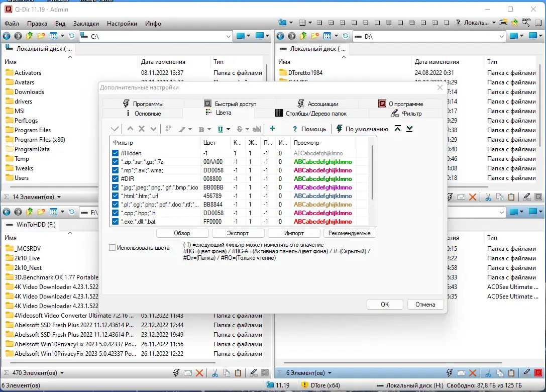Switch to the Ассоциации tab
This screenshot has height=392, width=546.
[x=317, y=104]
